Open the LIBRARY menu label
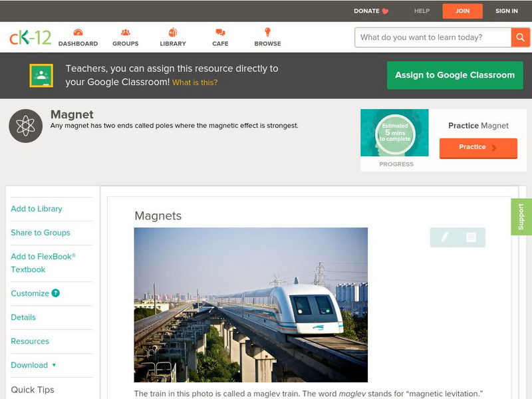Viewport: 532px width, 399px height. pyautogui.click(x=173, y=44)
